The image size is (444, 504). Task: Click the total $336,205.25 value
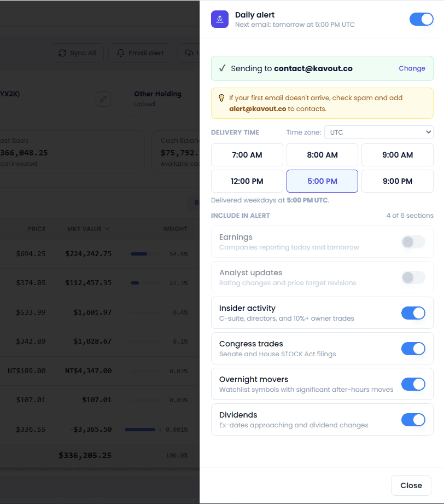click(x=85, y=455)
